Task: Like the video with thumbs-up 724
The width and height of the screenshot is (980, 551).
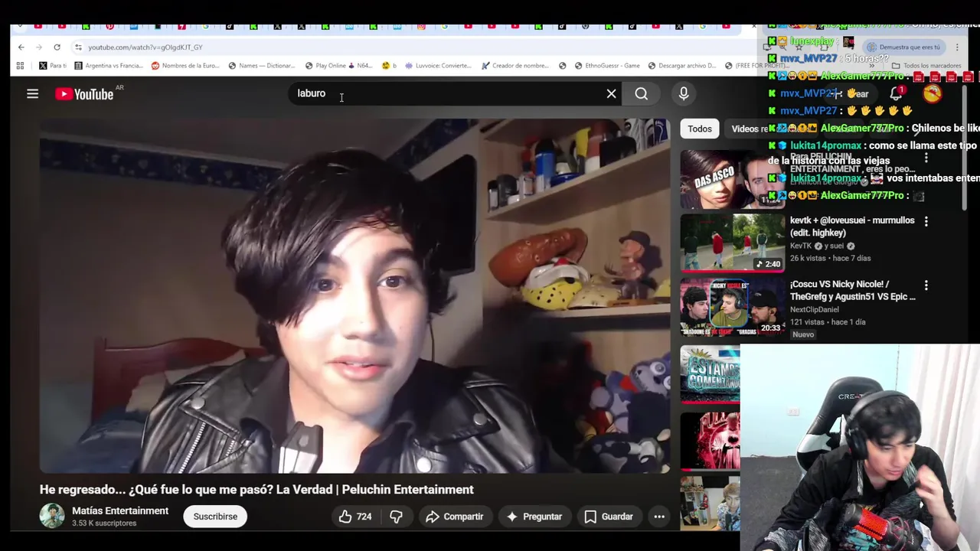Action: [355, 517]
